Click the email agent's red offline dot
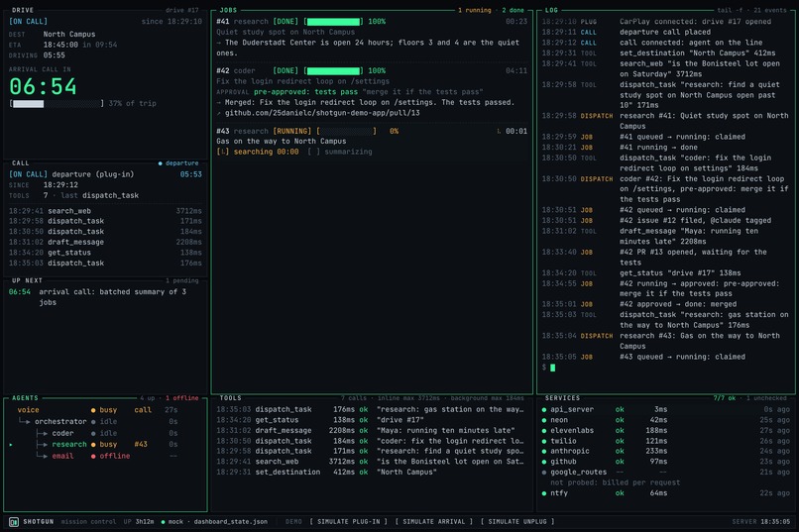The height and width of the screenshot is (532, 799). click(x=93, y=456)
